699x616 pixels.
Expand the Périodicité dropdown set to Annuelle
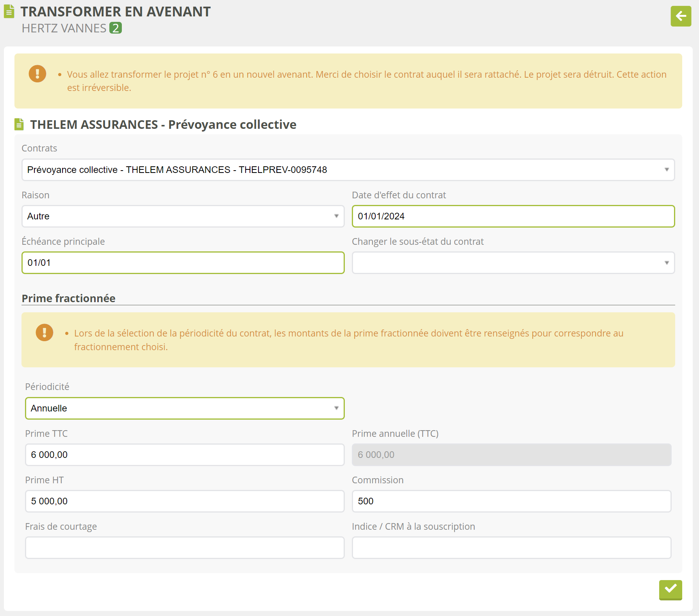click(184, 408)
